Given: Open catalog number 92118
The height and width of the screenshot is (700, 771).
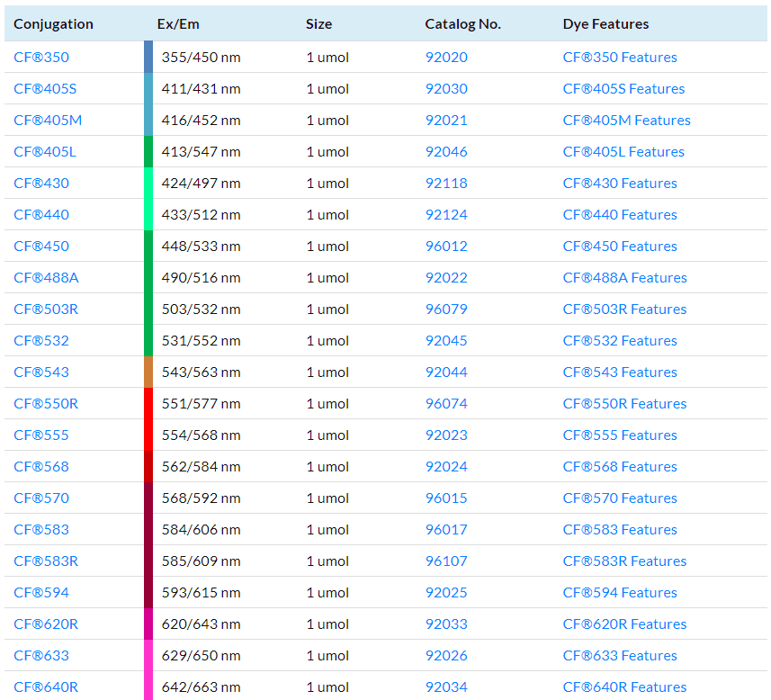Looking at the screenshot, I should tap(446, 183).
